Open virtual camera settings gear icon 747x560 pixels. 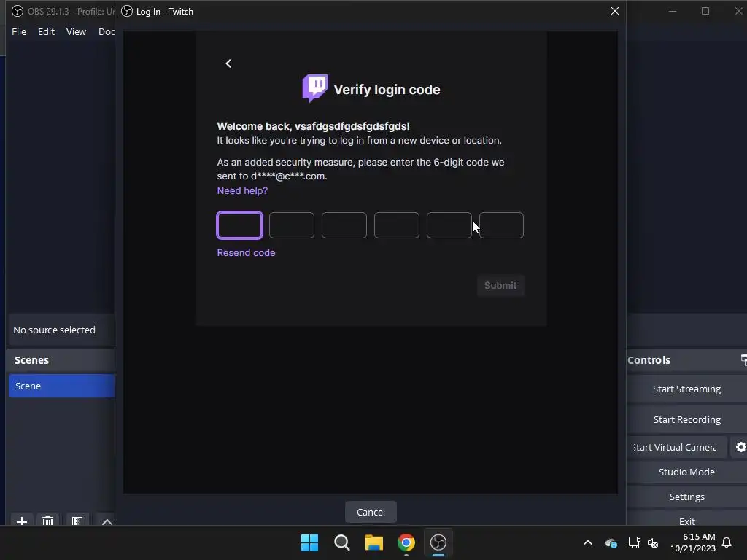pos(740,447)
